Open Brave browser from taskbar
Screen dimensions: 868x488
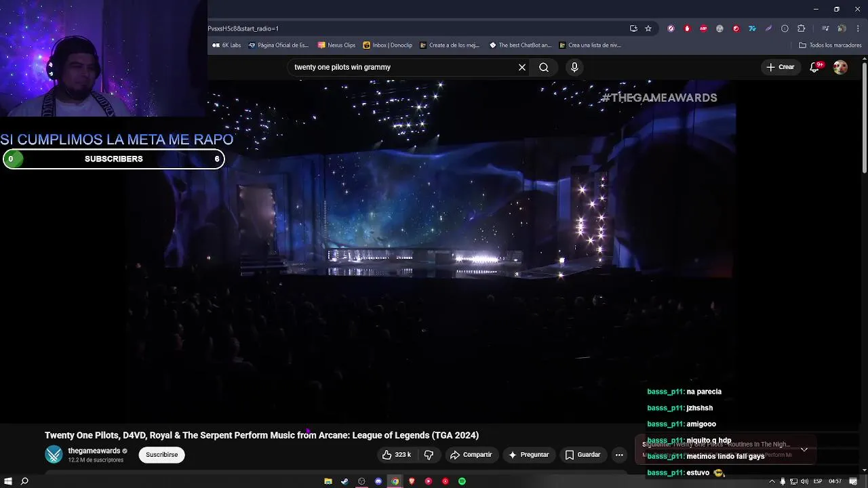(x=412, y=481)
